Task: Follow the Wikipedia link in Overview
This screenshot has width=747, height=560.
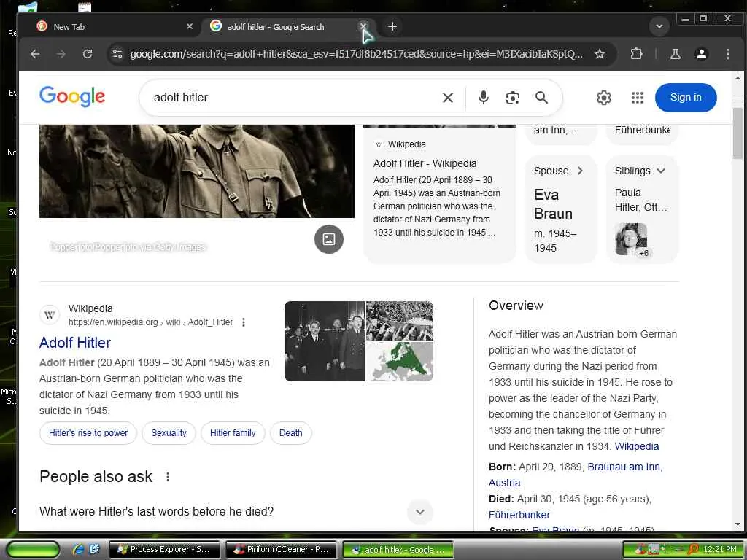Action: coord(636,447)
